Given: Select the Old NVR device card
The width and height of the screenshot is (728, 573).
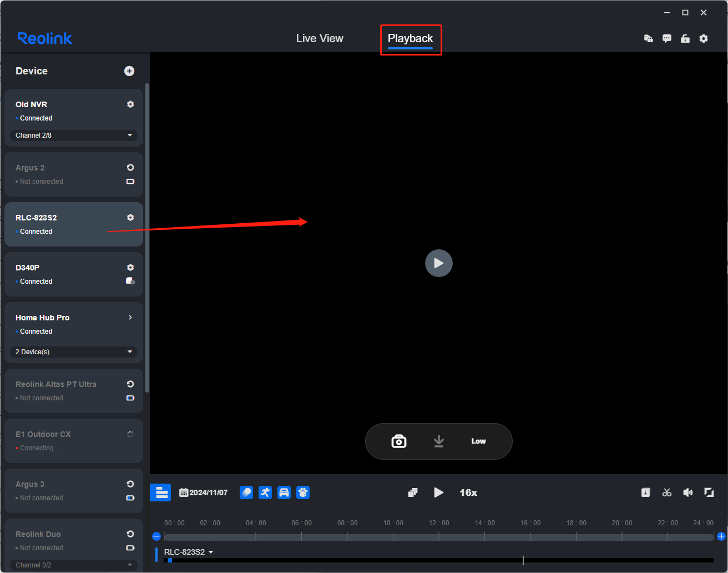Looking at the screenshot, I should (x=74, y=118).
